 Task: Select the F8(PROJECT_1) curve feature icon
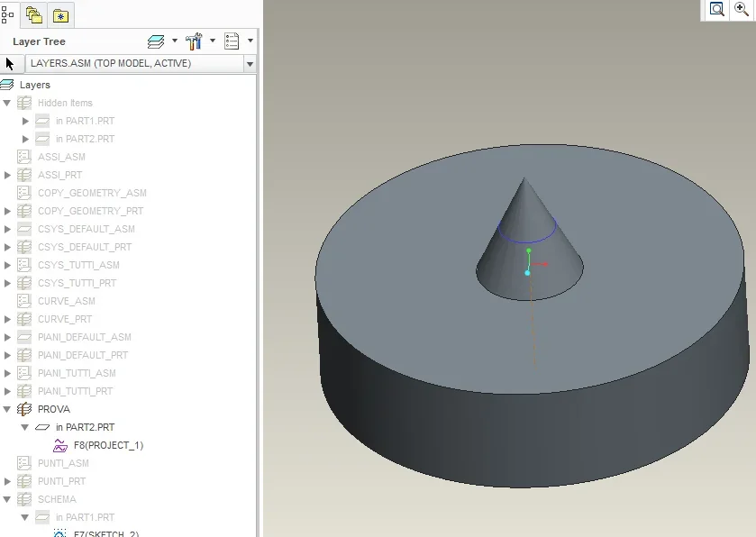pos(60,445)
